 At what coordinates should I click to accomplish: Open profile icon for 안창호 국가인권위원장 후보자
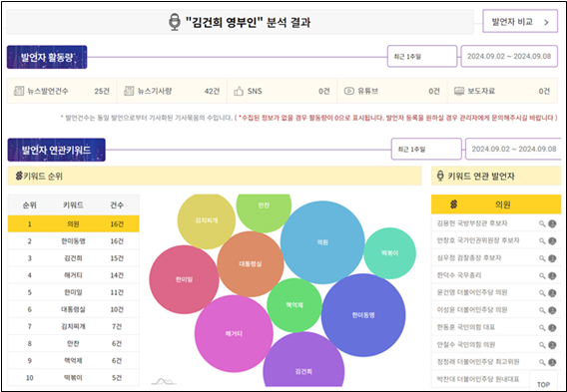(x=552, y=241)
